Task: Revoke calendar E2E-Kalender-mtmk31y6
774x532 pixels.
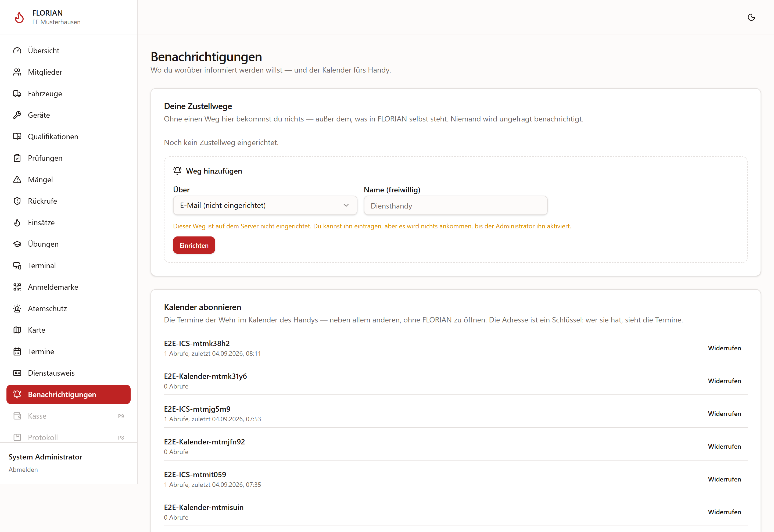Action: click(x=724, y=381)
